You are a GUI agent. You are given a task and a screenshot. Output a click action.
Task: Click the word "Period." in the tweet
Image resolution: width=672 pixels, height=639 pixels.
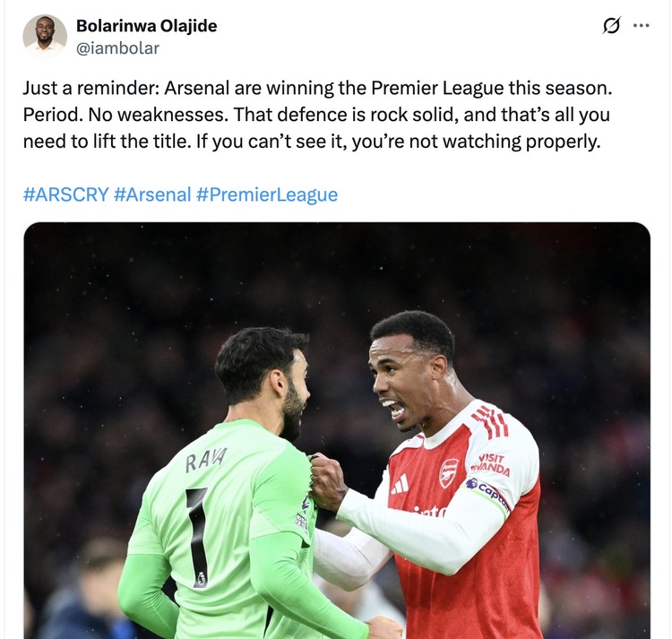point(52,116)
